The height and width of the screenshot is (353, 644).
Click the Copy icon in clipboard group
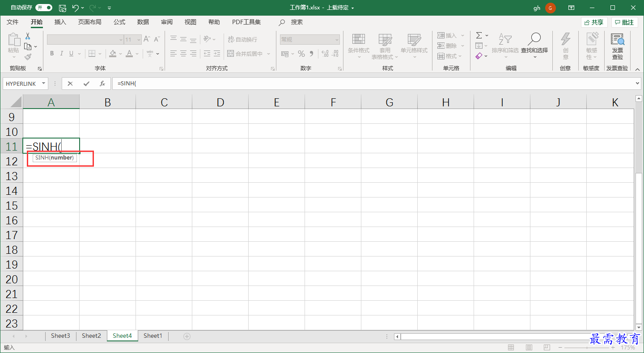coord(28,46)
